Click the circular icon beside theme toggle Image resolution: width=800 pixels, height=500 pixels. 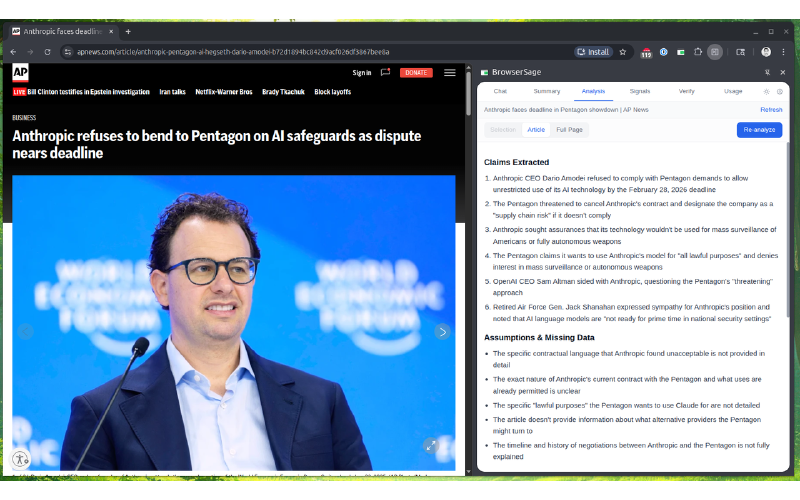(780, 92)
